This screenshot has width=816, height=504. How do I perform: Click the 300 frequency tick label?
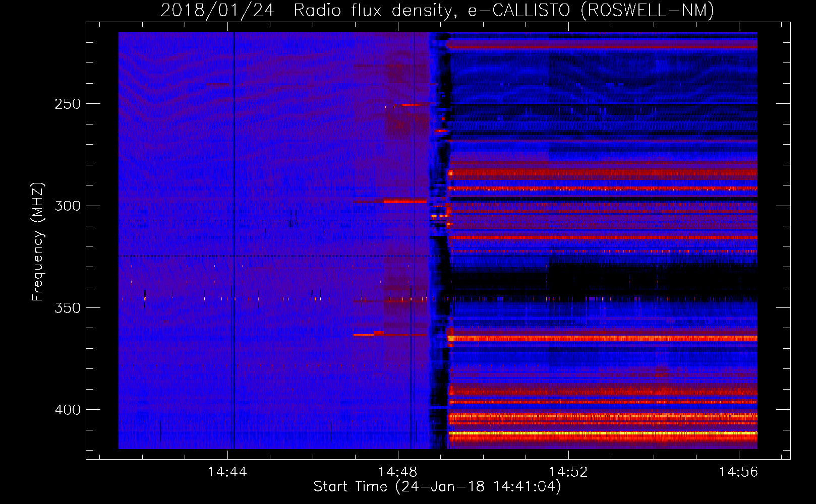[68, 206]
